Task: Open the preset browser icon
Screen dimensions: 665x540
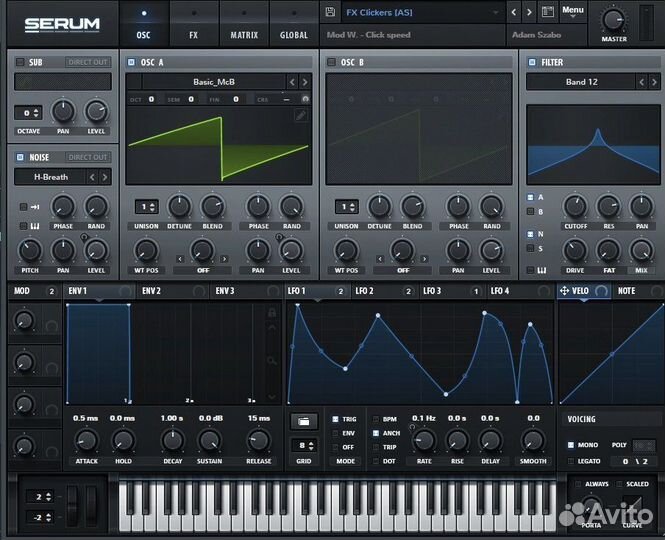Action: click(x=548, y=12)
